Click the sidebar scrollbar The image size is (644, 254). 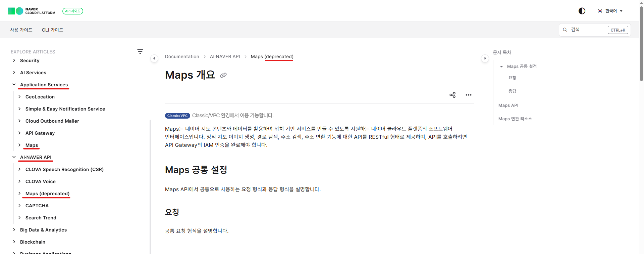(150, 187)
